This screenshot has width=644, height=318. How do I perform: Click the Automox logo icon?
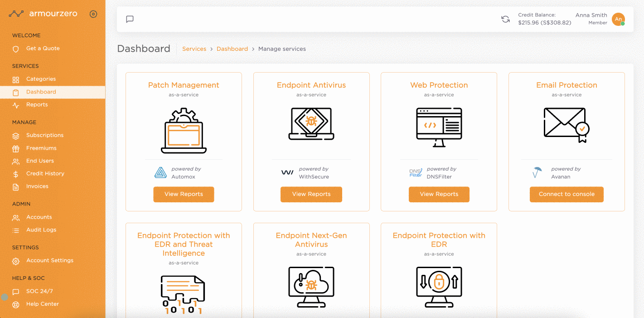click(x=160, y=173)
